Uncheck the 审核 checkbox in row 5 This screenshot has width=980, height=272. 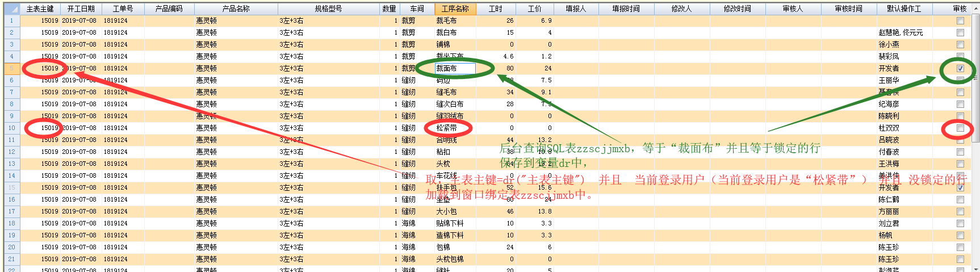(x=960, y=68)
